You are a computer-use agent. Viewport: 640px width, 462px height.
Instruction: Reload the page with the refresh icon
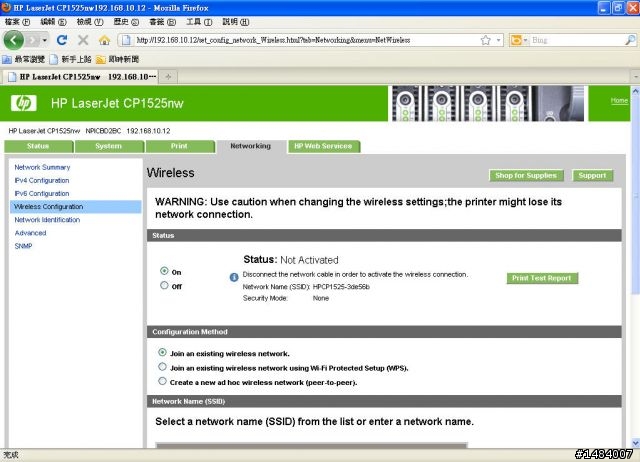coord(62,40)
